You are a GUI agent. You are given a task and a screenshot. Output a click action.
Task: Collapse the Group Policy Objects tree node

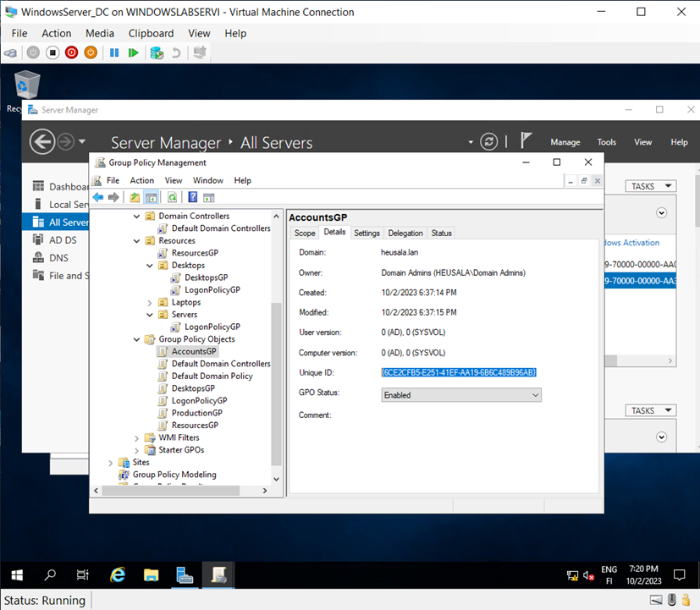point(136,338)
